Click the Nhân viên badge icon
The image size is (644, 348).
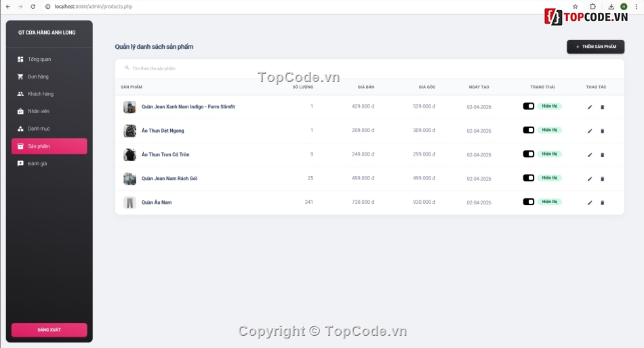coord(20,111)
